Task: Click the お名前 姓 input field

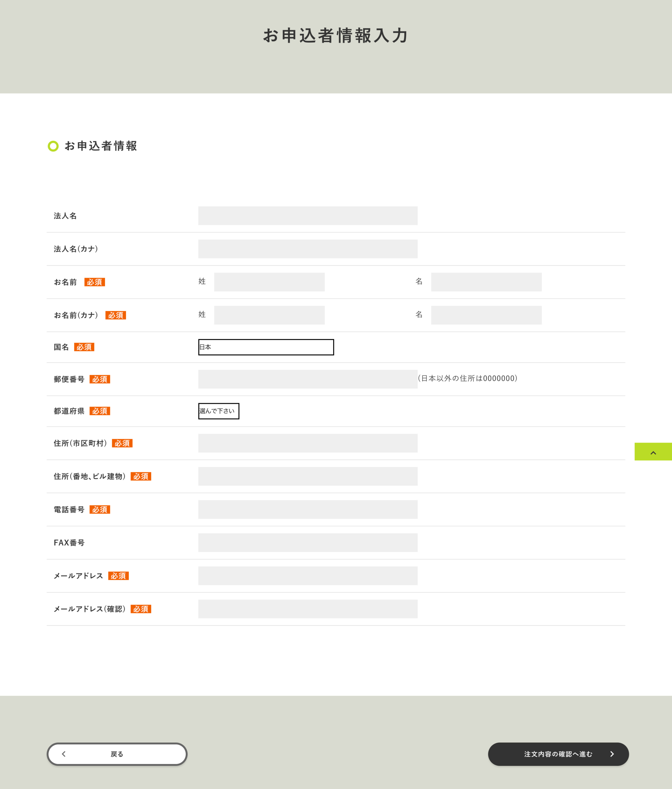Action: (269, 282)
